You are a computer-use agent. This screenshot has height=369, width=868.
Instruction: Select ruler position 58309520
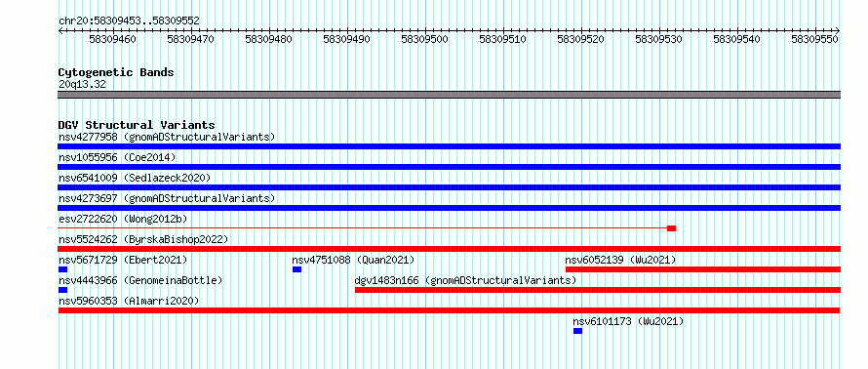coord(580,39)
